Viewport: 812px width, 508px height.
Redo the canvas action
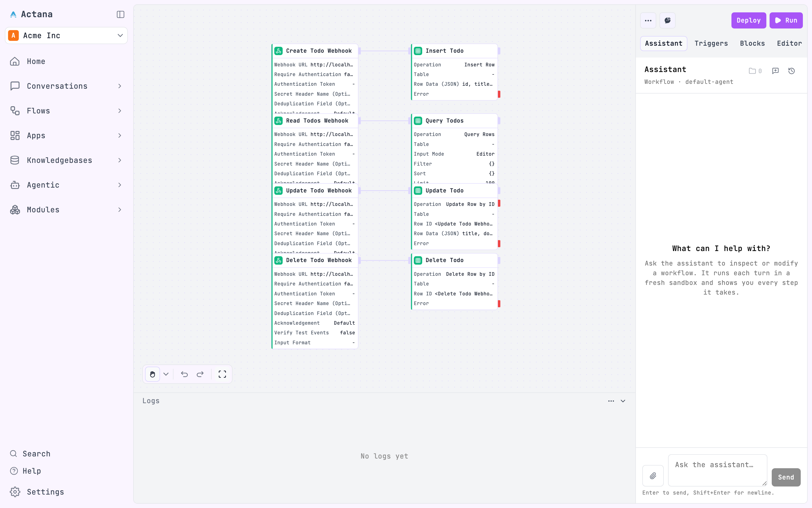coord(200,374)
